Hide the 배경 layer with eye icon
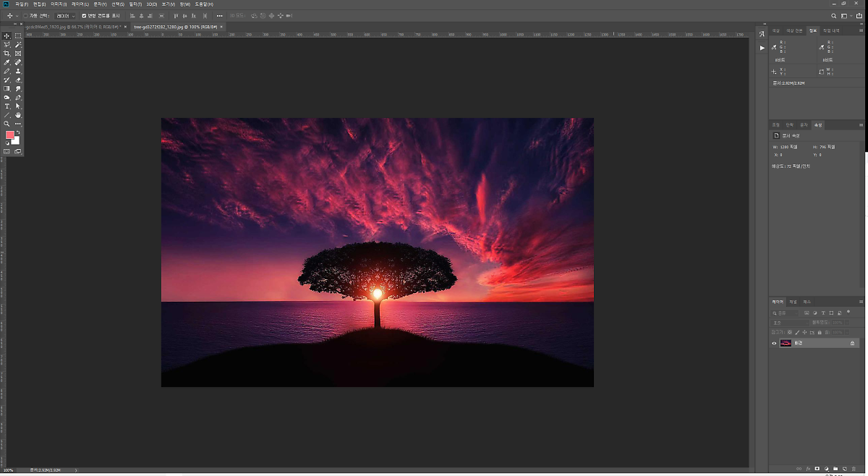The height and width of the screenshot is (476, 868). coord(774,344)
